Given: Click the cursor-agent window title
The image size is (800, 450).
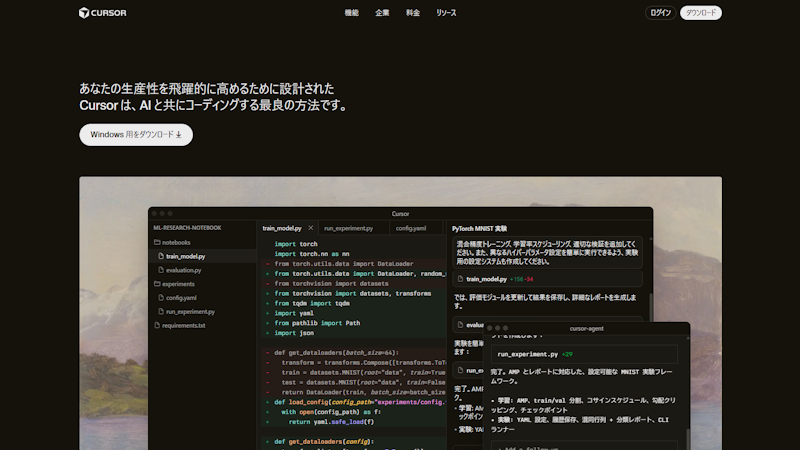Looking at the screenshot, I should tap(586, 329).
